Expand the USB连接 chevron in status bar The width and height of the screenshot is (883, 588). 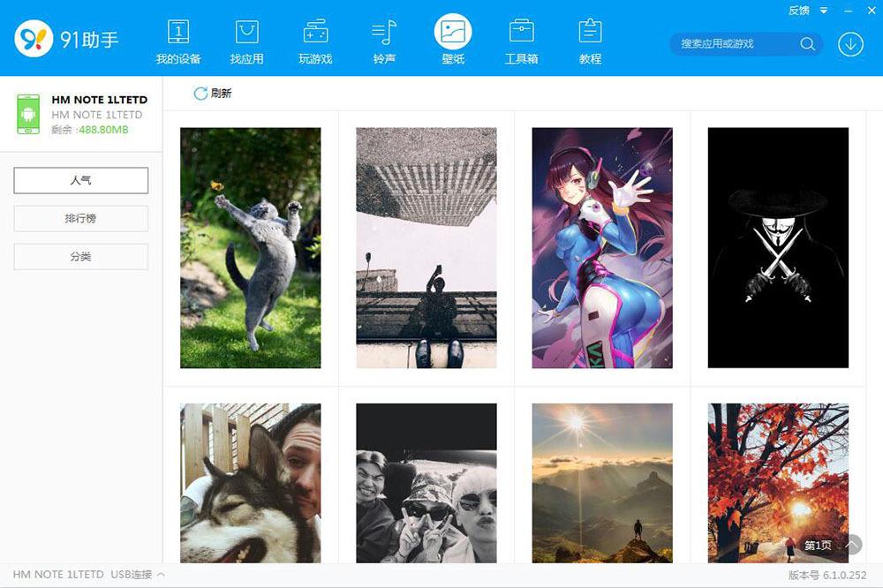tap(161, 575)
